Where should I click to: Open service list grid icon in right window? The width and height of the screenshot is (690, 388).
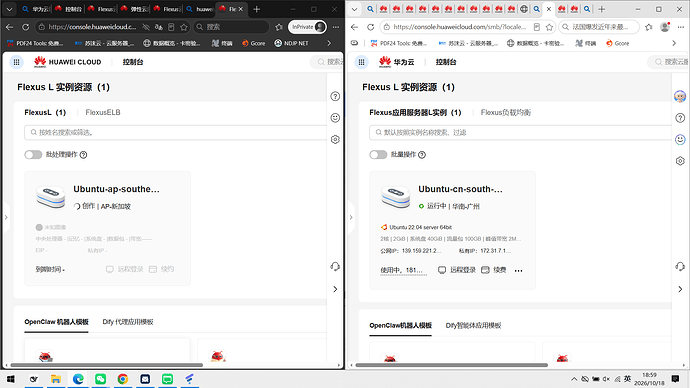[361, 62]
